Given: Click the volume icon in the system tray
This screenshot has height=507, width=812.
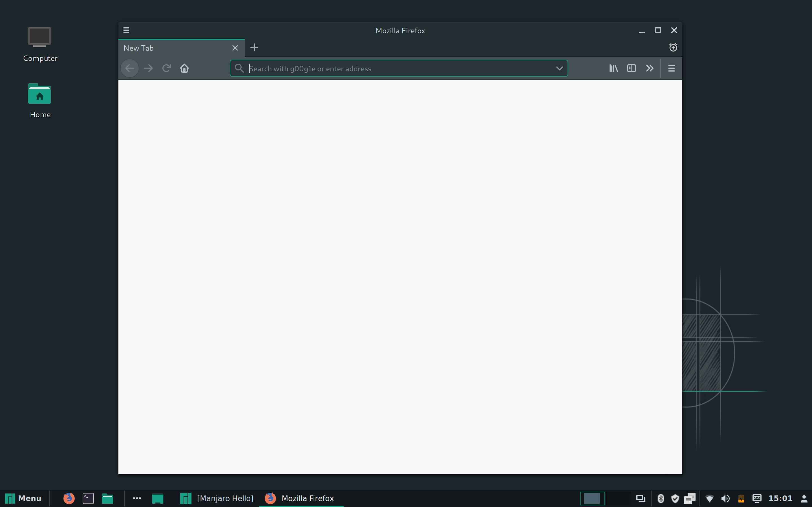Looking at the screenshot, I should [725, 498].
